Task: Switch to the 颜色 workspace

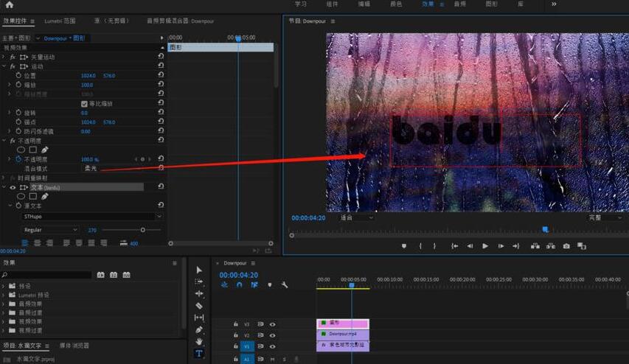Action: click(396, 4)
